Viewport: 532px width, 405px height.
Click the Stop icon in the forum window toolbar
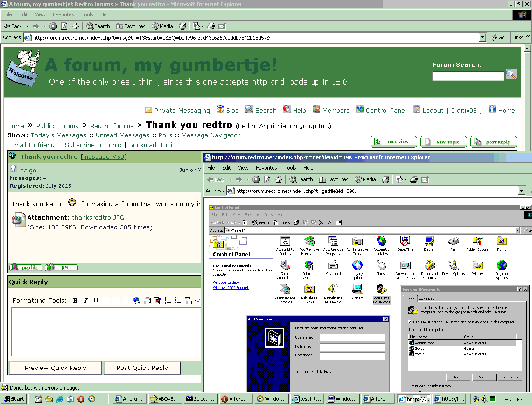(53, 26)
